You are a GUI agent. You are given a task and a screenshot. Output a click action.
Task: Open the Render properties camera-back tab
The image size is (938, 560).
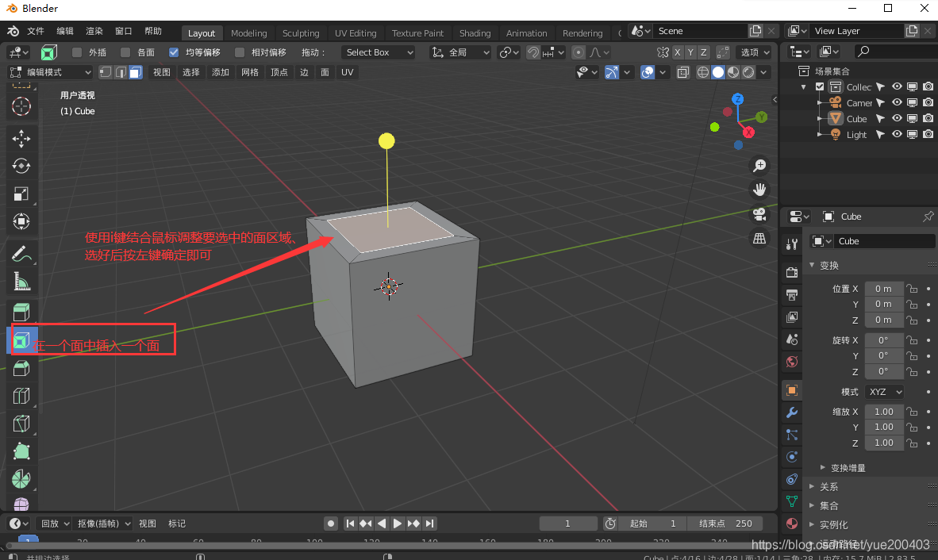coord(792,273)
